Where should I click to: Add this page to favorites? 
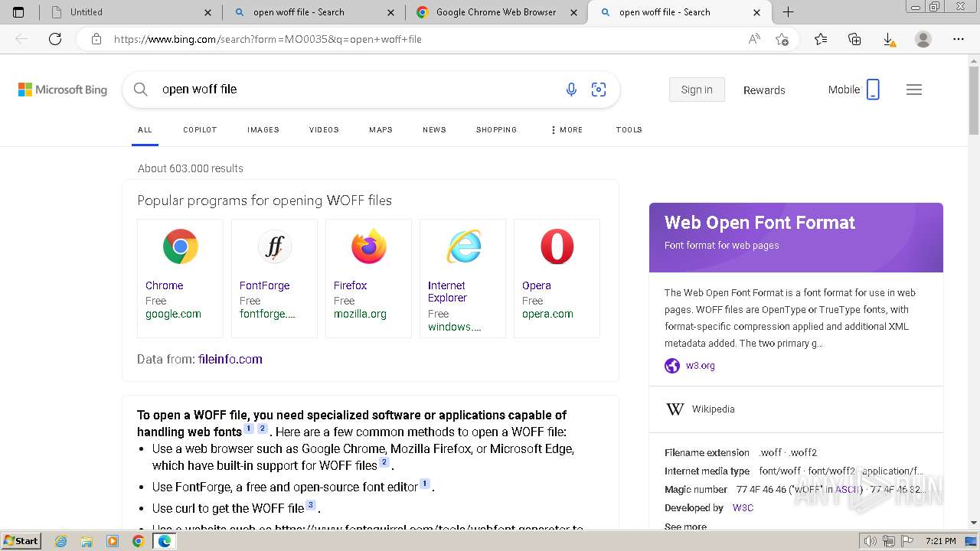(782, 39)
